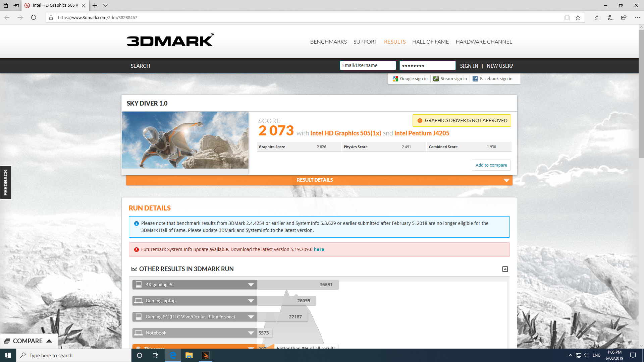Click Facebook sign in
Image resolution: width=644 pixels, height=362 pixels.
pos(492,79)
